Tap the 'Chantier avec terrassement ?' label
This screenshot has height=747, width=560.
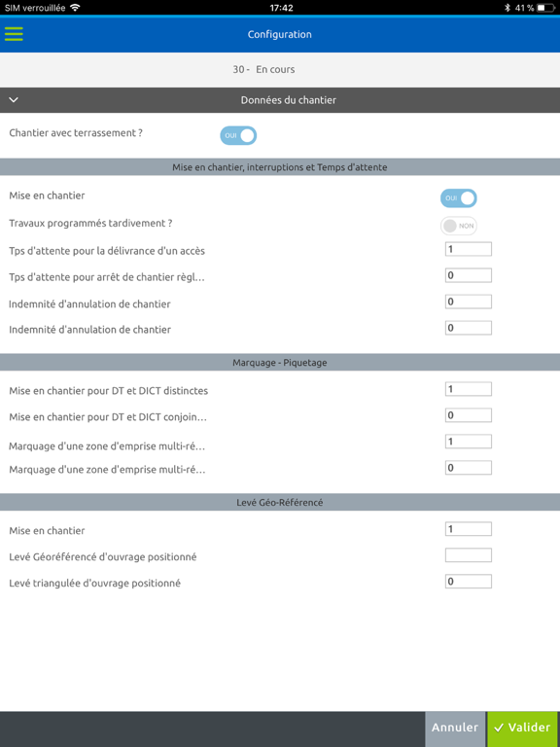76,133
